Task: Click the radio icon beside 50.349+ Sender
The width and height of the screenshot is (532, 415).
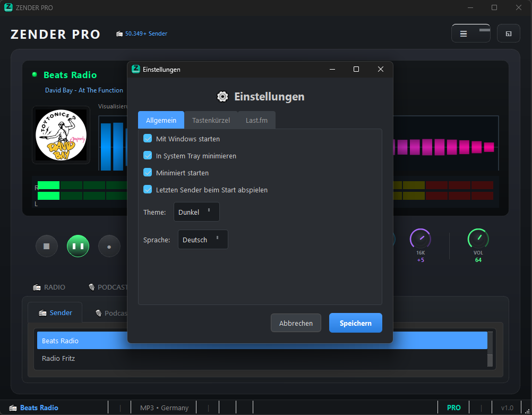Action: (119, 34)
